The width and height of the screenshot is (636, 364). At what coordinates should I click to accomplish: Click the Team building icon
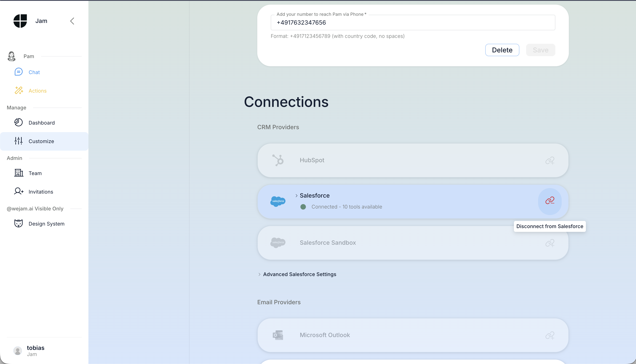tap(19, 173)
